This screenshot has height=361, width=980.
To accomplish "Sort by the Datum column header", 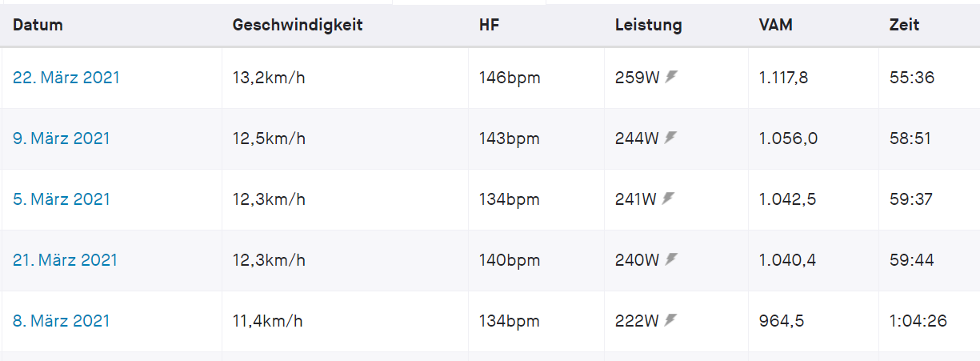I will coord(38,25).
